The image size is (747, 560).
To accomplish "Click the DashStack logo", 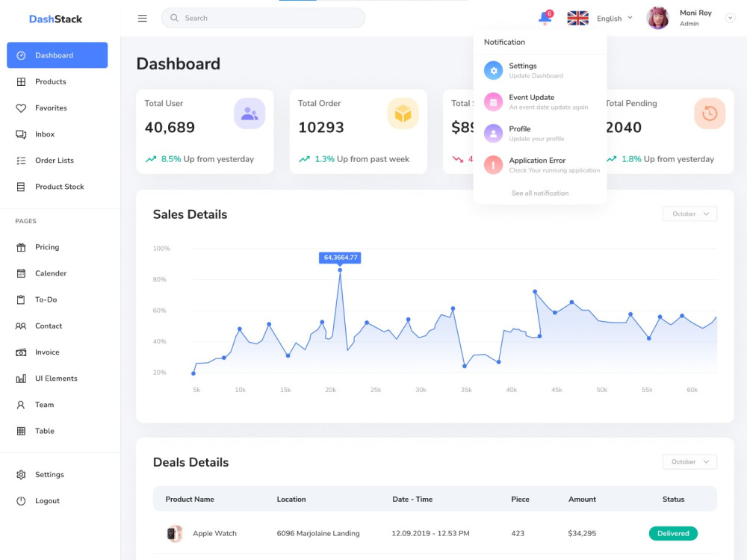I will [56, 19].
